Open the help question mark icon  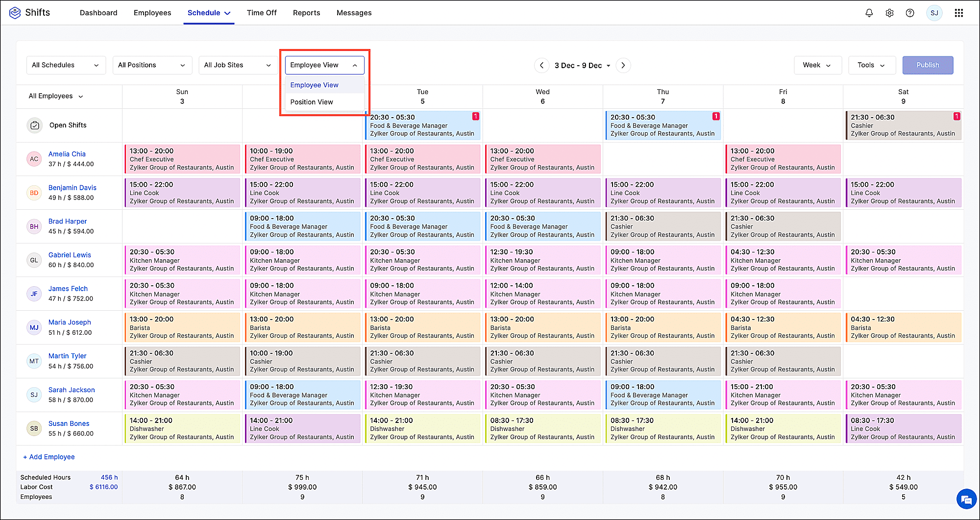910,13
